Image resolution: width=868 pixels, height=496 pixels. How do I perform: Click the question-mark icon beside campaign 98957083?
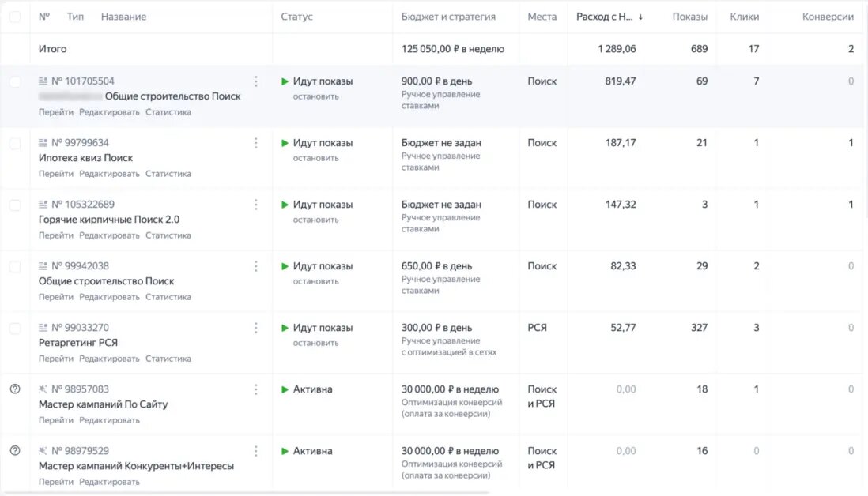click(15, 389)
